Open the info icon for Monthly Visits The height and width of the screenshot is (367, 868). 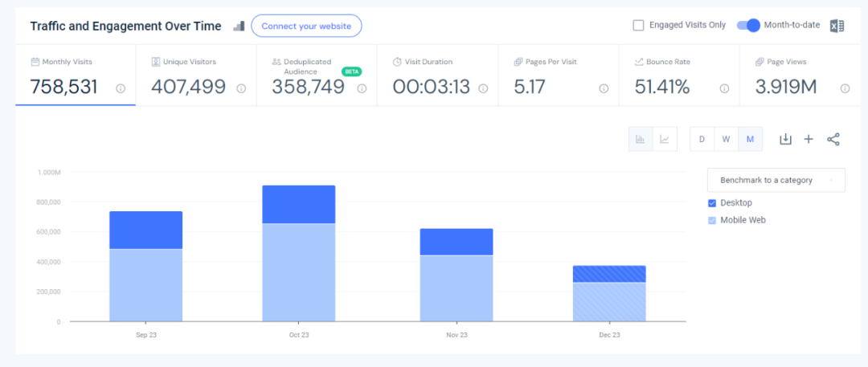pos(120,88)
